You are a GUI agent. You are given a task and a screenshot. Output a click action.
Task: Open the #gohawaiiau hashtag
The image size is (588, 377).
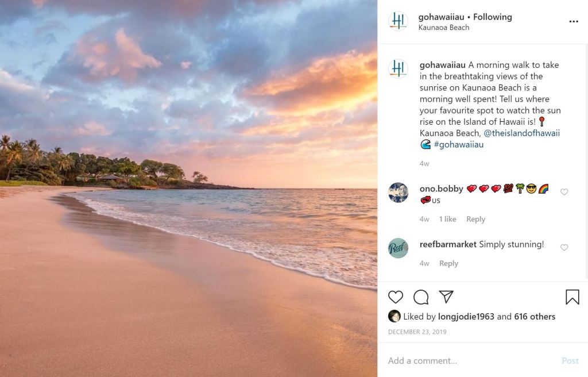[458, 145]
